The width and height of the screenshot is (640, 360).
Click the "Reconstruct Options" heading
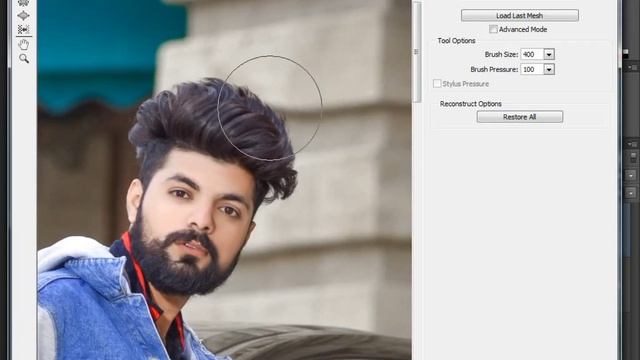[471, 104]
